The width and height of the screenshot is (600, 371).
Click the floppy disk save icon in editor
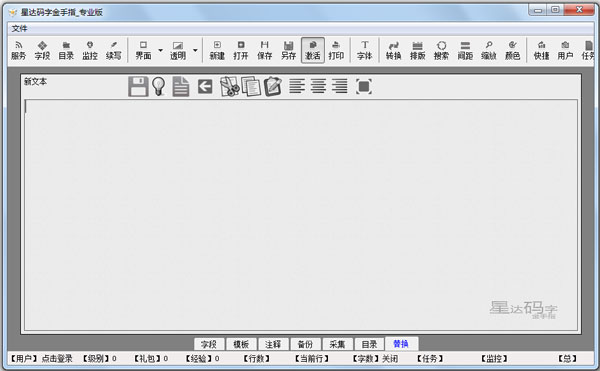(138, 86)
